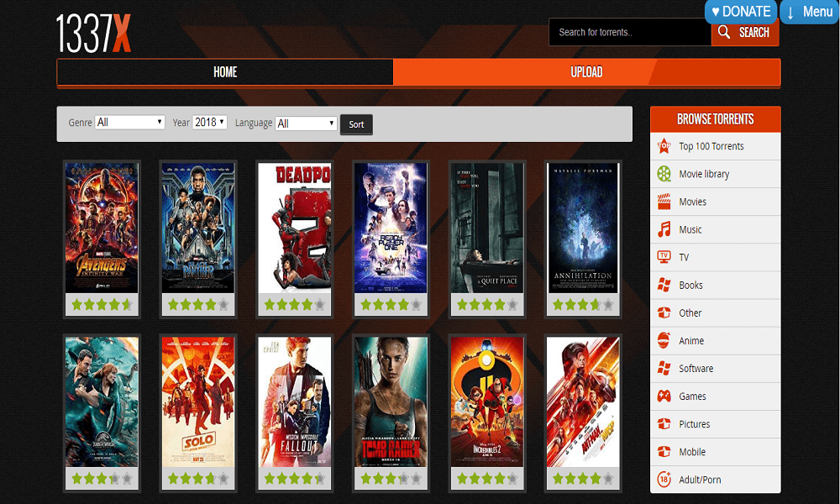Viewport: 840px width, 504px height.
Task: Click the star rating under Tomb Raider poster
Action: pyautogui.click(x=391, y=478)
